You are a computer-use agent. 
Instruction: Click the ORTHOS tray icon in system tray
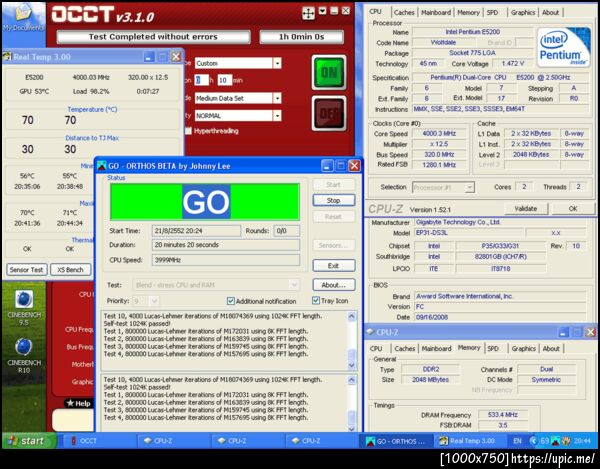pos(556,441)
